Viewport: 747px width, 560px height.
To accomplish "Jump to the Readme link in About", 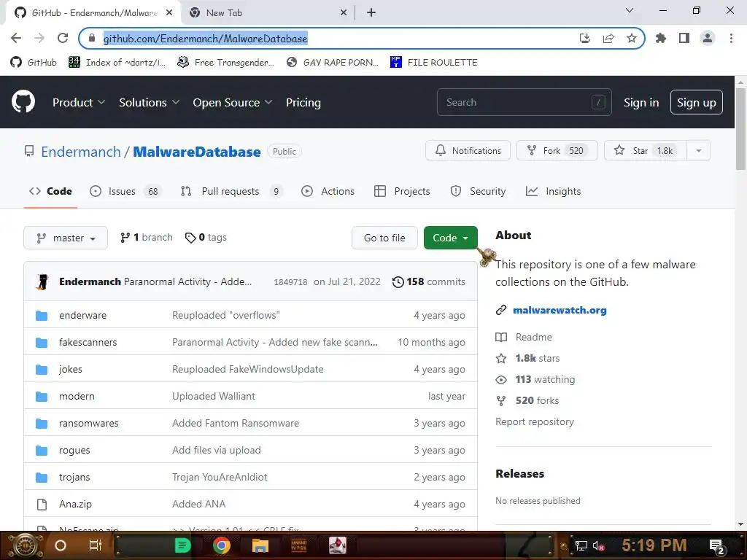I will (533, 337).
